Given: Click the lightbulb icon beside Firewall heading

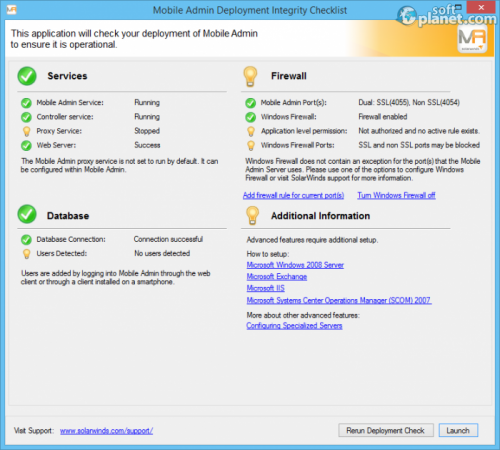Looking at the screenshot, I should [250, 76].
